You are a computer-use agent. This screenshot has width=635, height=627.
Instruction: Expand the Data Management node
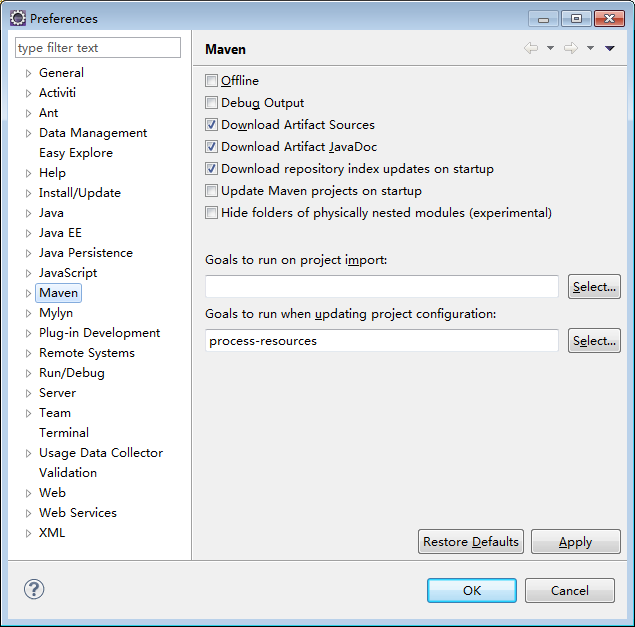click(x=28, y=133)
